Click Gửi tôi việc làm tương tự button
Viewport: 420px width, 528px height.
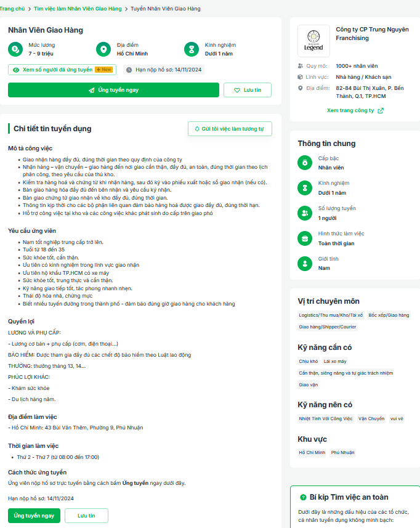coord(229,129)
